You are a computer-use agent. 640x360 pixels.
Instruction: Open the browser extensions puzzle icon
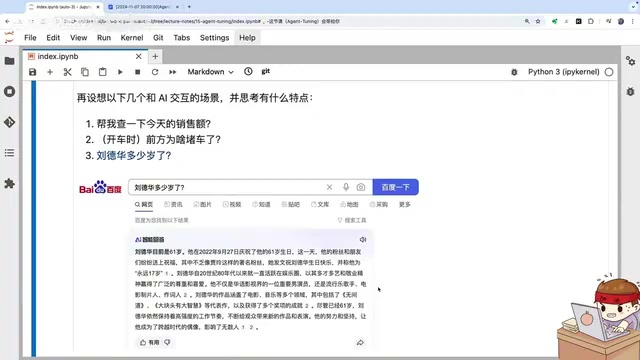591,21
